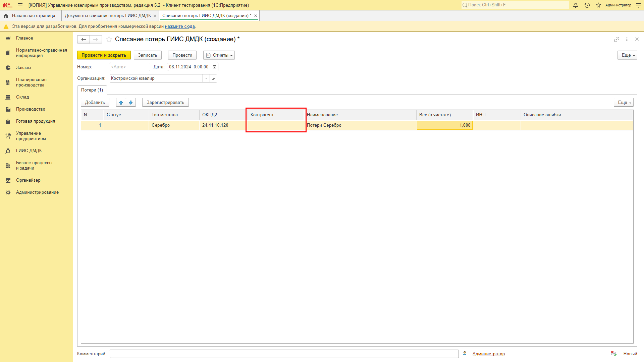Click Добавить button
This screenshot has width=644, height=362.
(95, 103)
